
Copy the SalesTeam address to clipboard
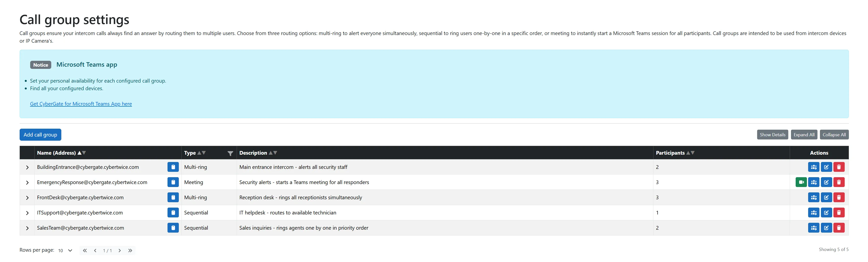point(173,228)
